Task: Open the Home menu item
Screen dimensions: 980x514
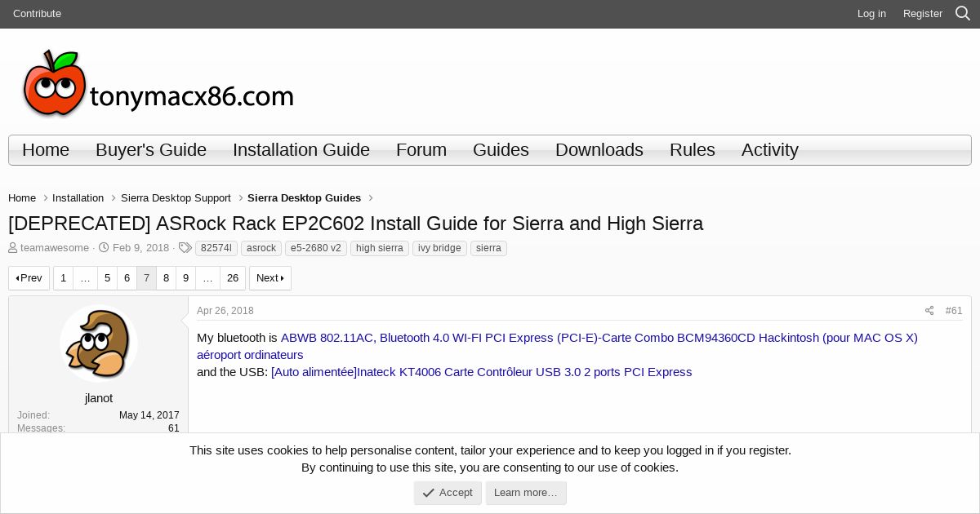Action: point(46,150)
